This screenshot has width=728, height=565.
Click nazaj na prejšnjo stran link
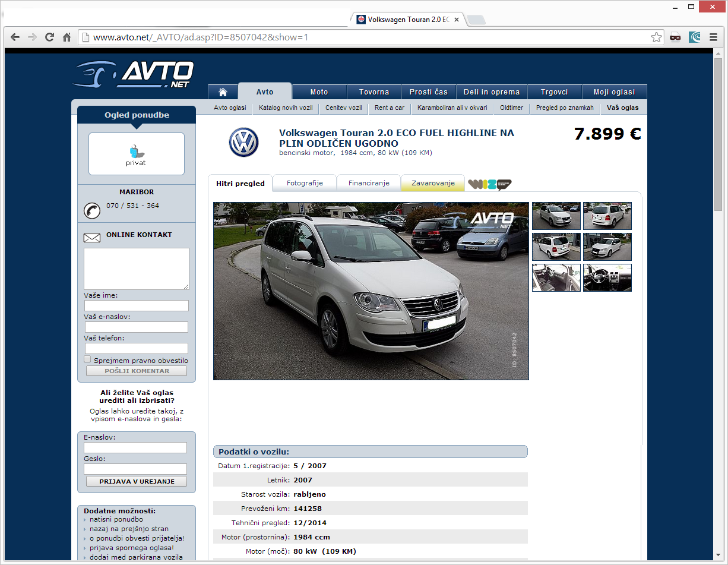(x=129, y=529)
